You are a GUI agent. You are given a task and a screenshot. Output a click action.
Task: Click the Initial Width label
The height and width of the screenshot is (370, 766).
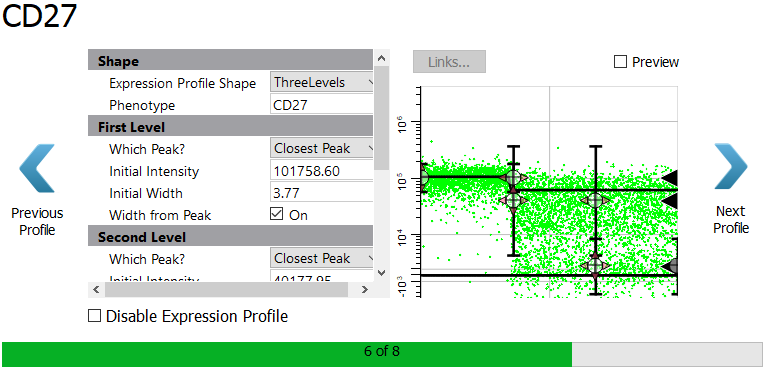[x=146, y=194]
